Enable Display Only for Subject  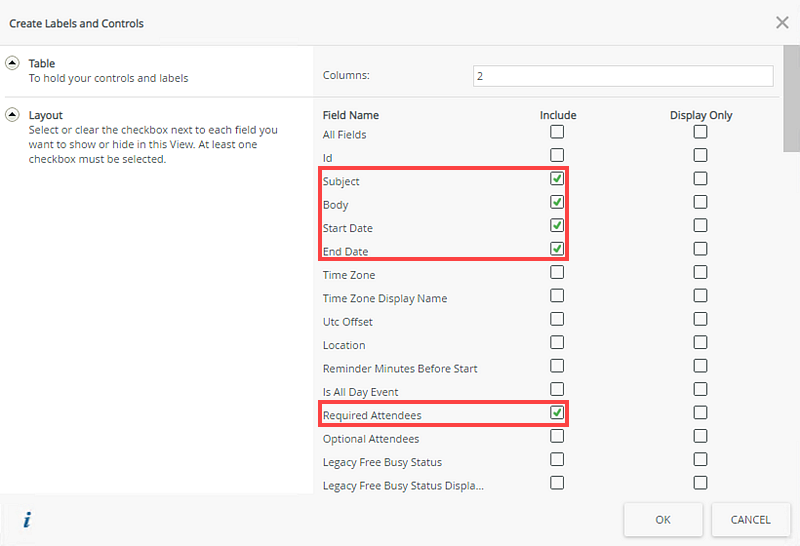(x=700, y=179)
